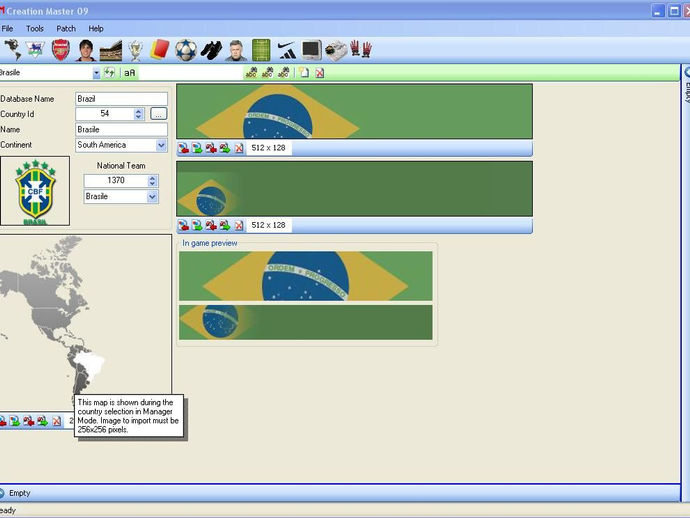The image size is (690, 518).
Task: Maximize the Creation Master 09 window
Action: pyautogui.click(x=674, y=11)
